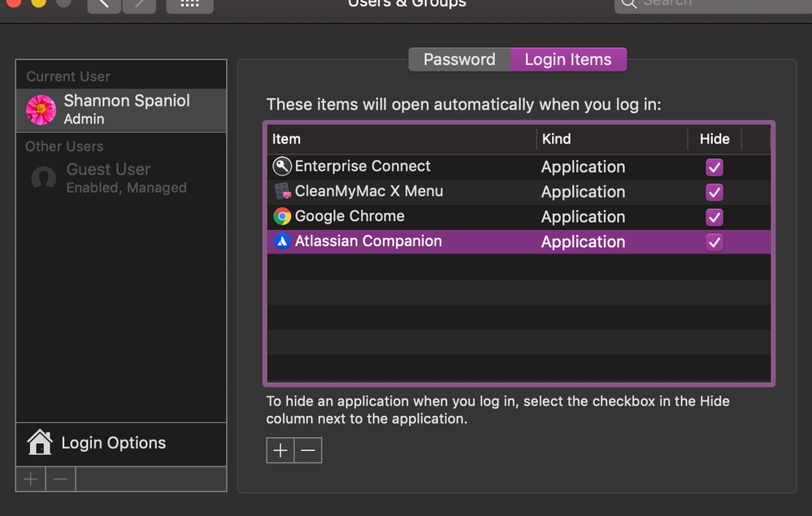The image size is (812, 516).
Task: Show all preferences with the grid icon
Action: pyautogui.click(x=189, y=5)
